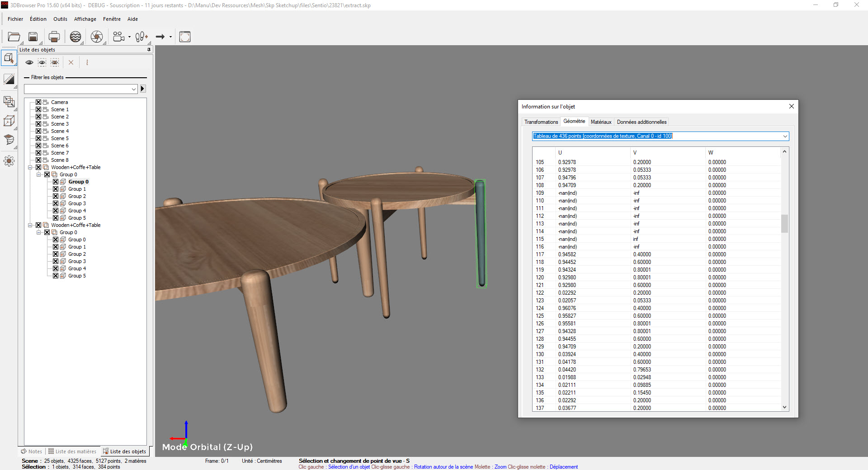The image size is (868, 470).
Task: Switch to Liste des matières panel
Action: tap(72, 451)
